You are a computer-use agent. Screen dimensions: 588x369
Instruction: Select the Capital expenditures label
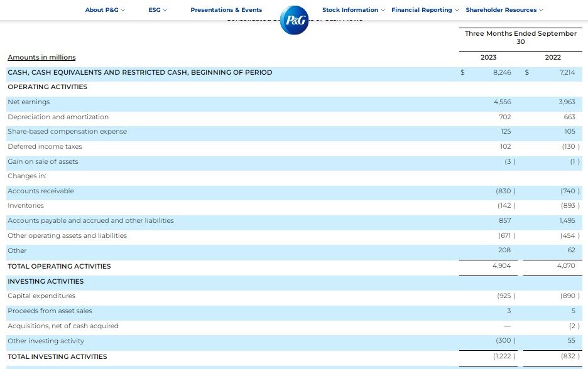(41, 296)
